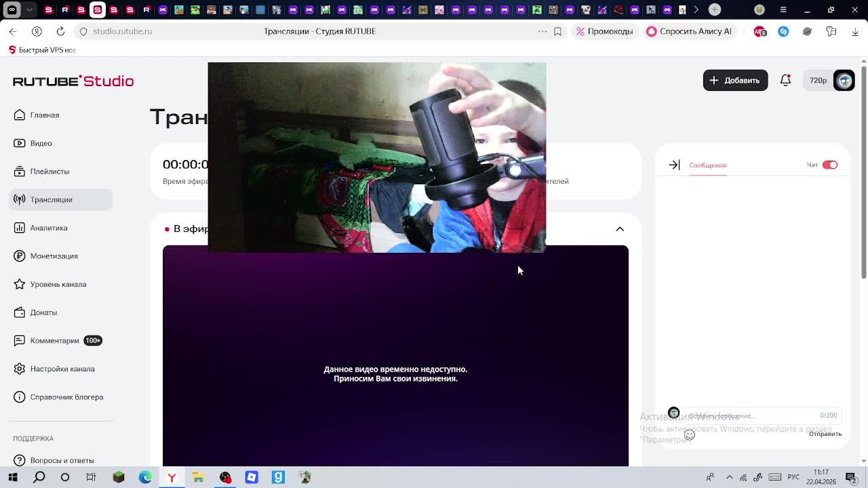Collapse the chat panel with arrow icon
This screenshot has height=488, width=868.
click(x=674, y=165)
